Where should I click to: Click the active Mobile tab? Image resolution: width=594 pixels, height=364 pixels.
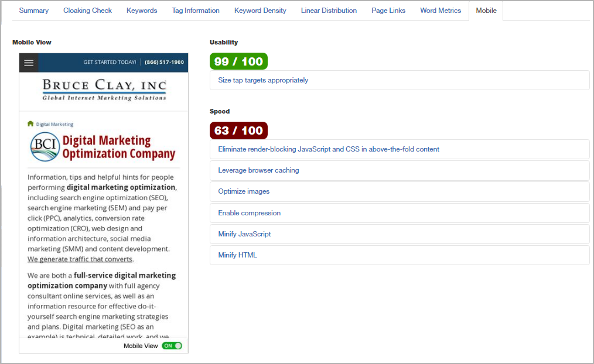pos(486,11)
